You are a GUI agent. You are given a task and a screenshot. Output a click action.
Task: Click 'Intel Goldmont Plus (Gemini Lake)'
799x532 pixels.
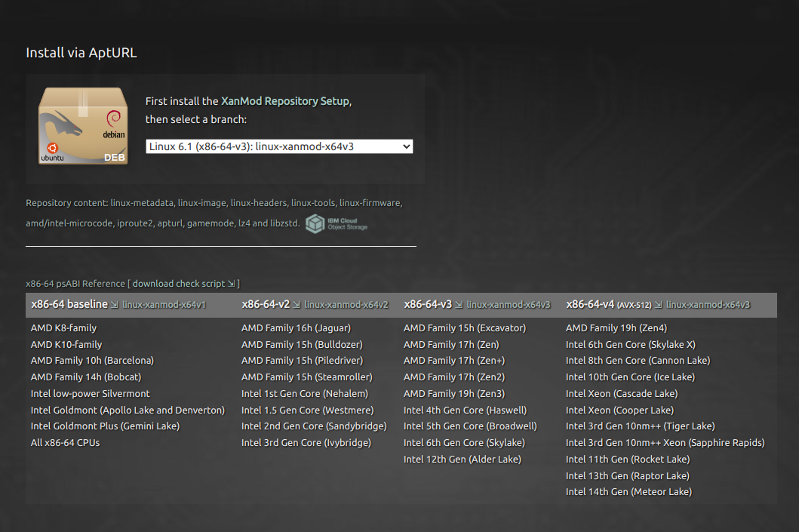point(105,426)
